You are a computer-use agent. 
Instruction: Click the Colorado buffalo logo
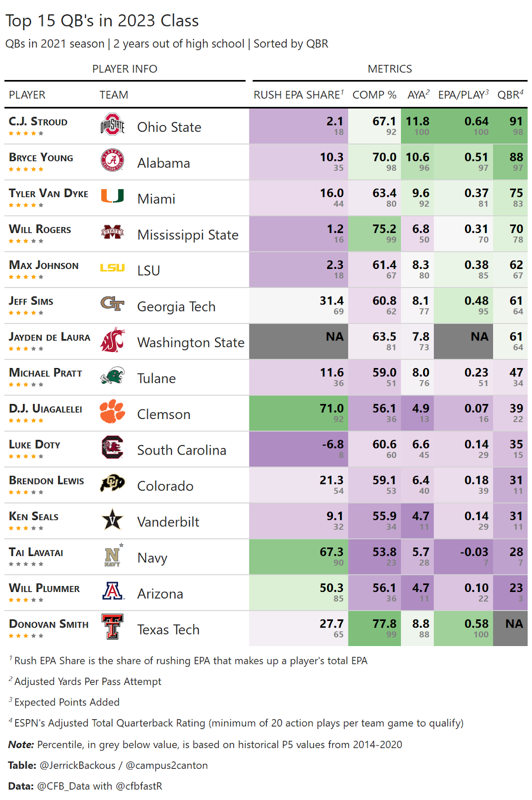click(112, 483)
